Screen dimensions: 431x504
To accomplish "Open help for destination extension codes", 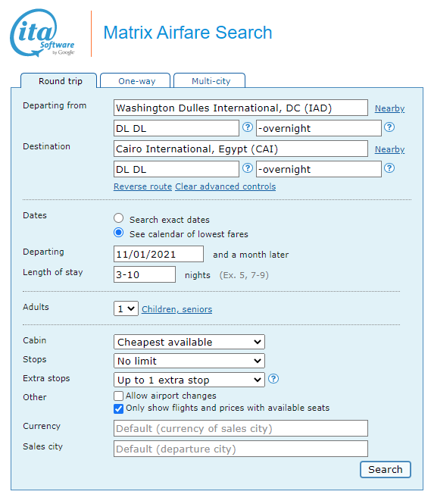I will coord(389,168).
